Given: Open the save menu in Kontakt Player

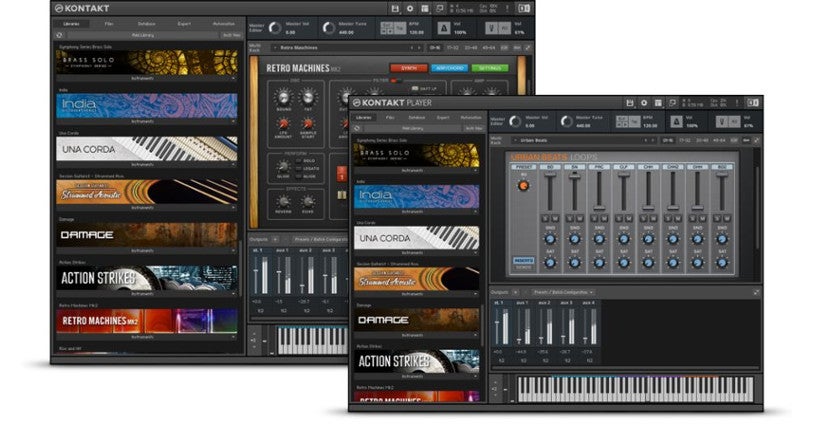Looking at the screenshot, I should (x=629, y=103).
